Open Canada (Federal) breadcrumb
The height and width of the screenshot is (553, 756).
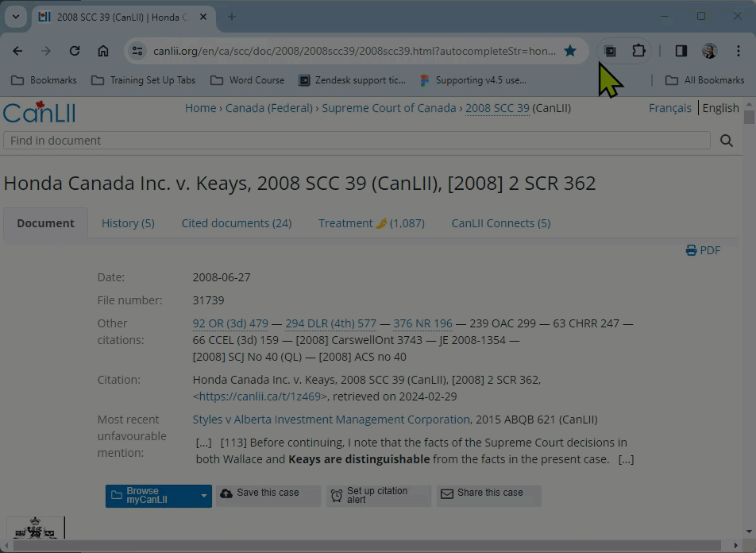pyautogui.click(x=269, y=108)
